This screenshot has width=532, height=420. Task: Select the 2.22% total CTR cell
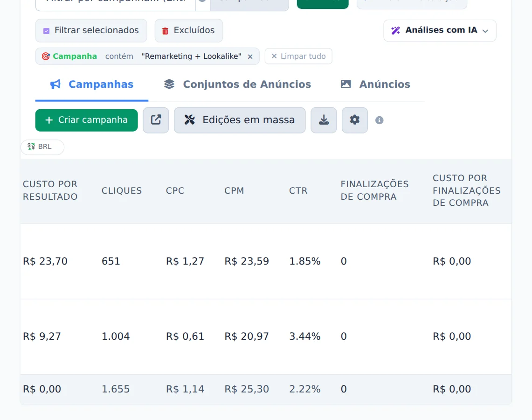pyautogui.click(x=304, y=389)
